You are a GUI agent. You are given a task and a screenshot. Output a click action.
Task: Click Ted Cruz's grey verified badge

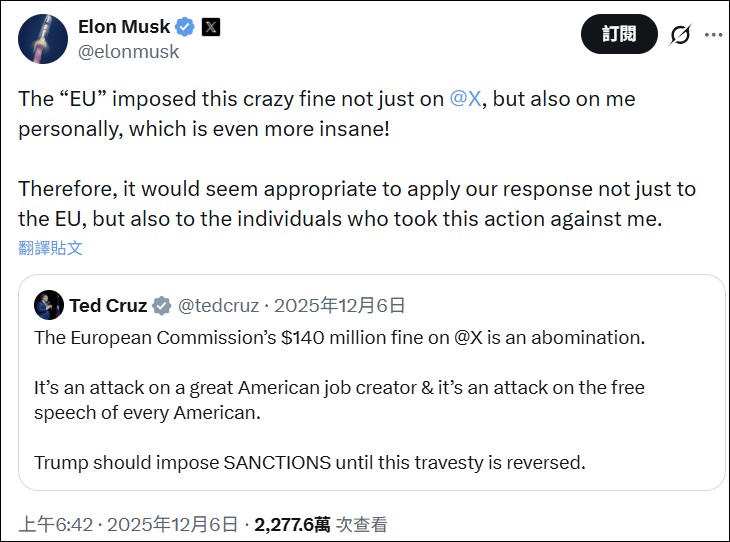pyautogui.click(x=161, y=306)
